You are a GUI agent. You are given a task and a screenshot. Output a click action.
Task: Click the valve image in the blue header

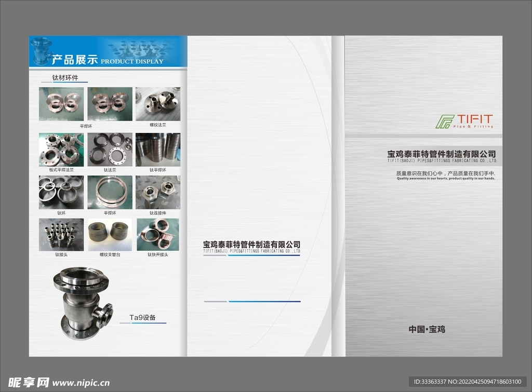(41, 51)
